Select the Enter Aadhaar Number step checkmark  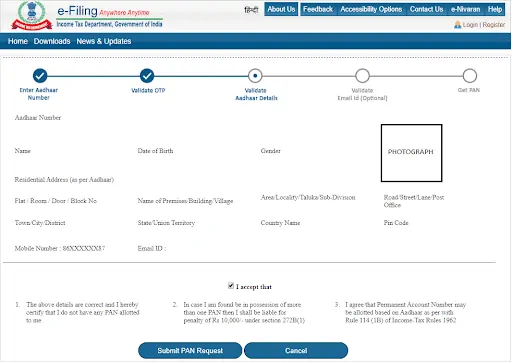tap(40, 76)
